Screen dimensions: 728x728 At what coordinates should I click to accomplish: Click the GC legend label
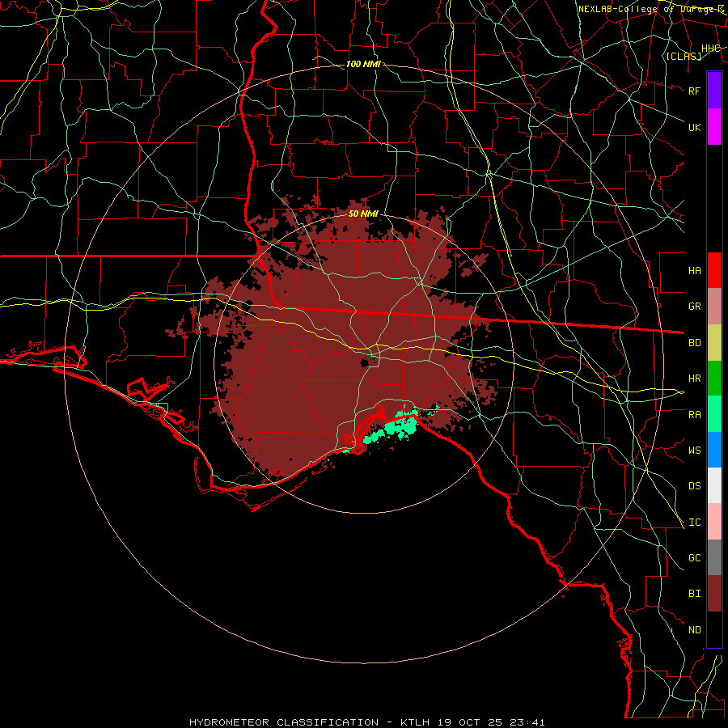(694, 558)
